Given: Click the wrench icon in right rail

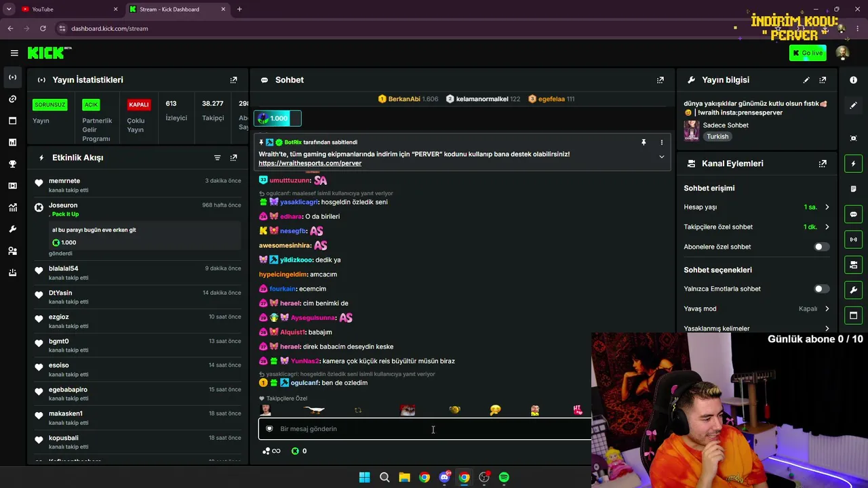Looking at the screenshot, I should [x=853, y=290].
